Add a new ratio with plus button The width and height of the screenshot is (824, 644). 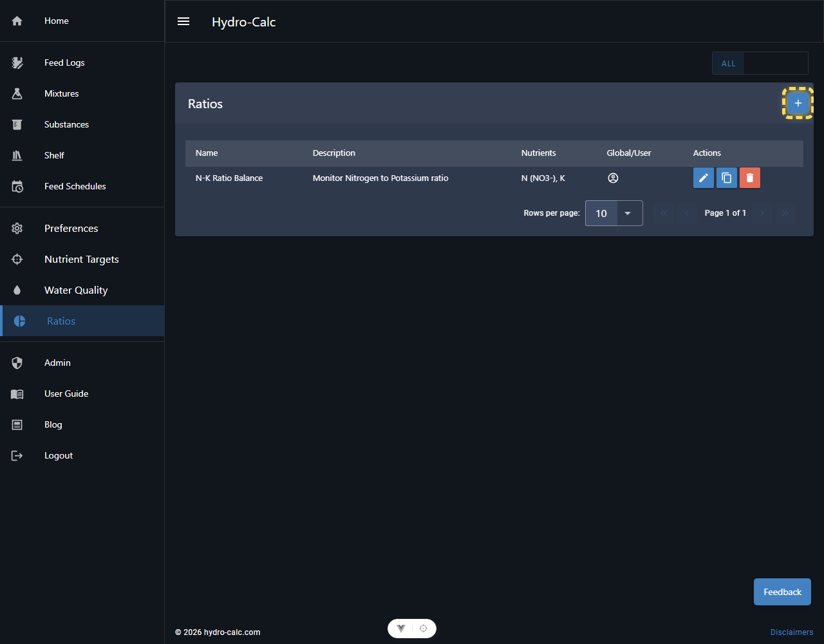click(798, 103)
